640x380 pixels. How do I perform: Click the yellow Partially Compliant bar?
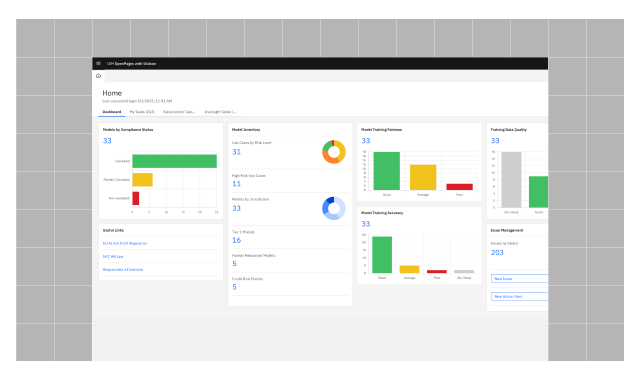pyautogui.click(x=142, y=180)
